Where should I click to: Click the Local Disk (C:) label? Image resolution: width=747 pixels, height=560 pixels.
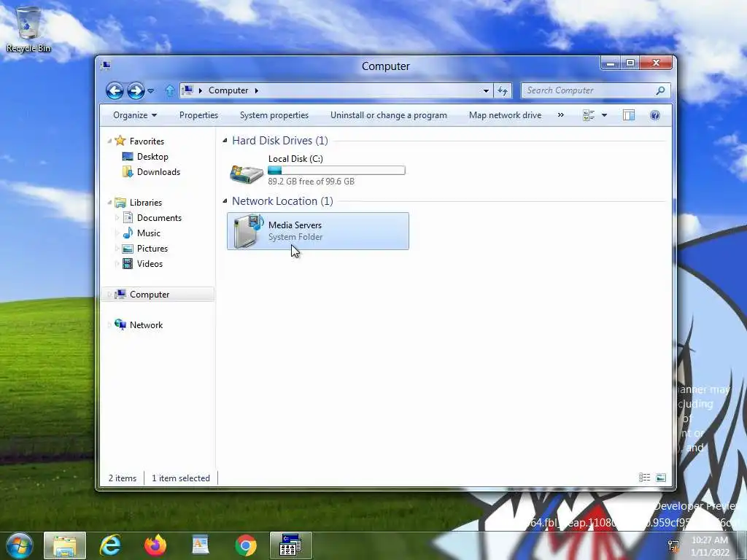click(295, 159)
